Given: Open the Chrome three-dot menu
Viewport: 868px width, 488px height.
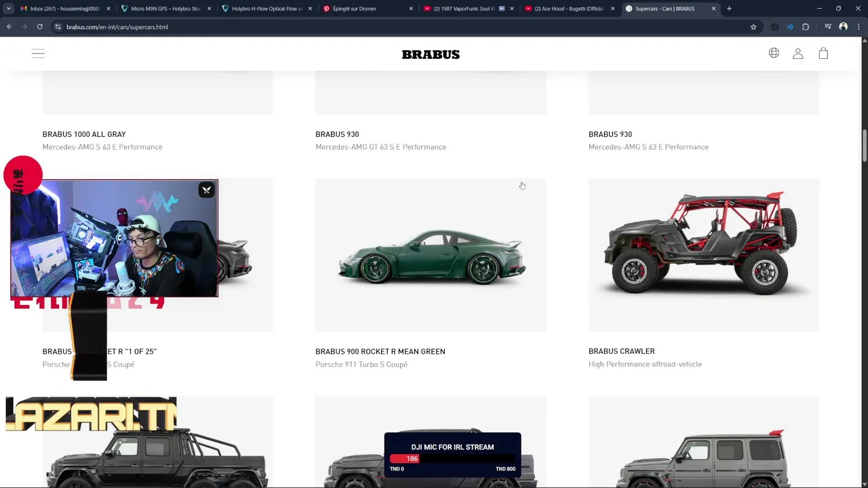Looking at the screenshot, I should [x=859, y=27].
